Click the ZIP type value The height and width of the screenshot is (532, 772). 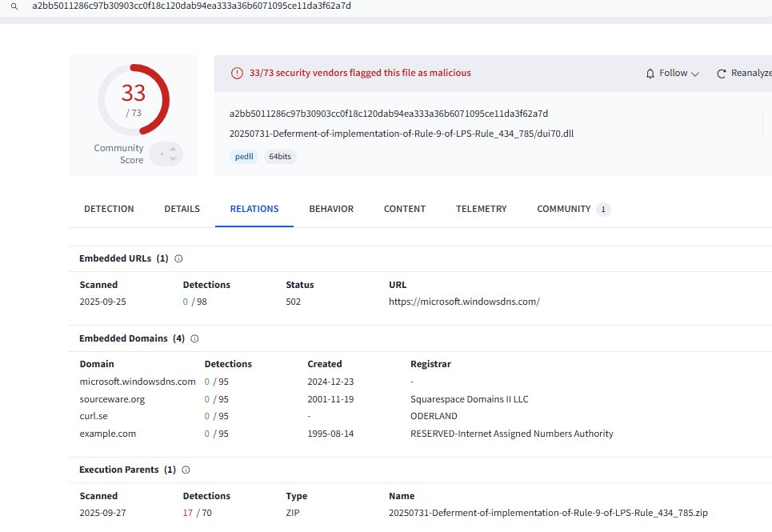[293, 513]
